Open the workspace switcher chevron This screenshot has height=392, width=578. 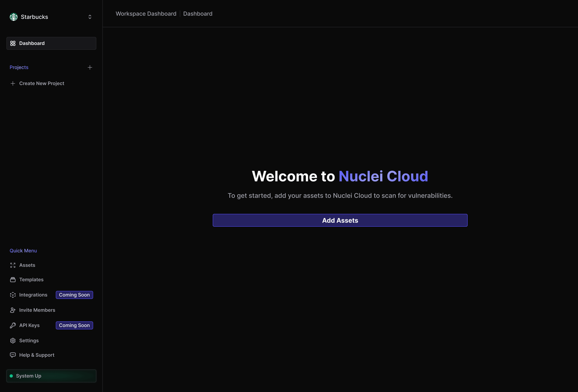pos(90,17)
